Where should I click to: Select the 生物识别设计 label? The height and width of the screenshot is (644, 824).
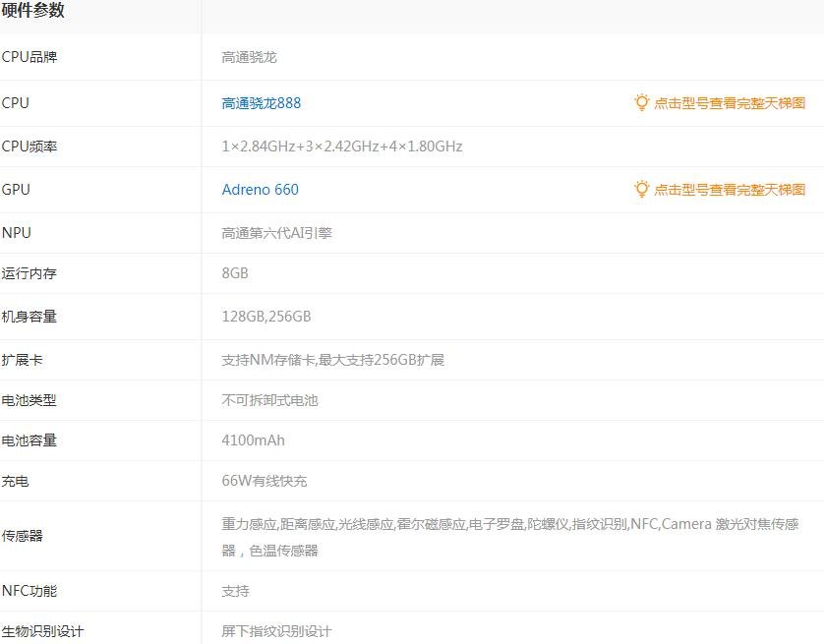coord(42,631)
